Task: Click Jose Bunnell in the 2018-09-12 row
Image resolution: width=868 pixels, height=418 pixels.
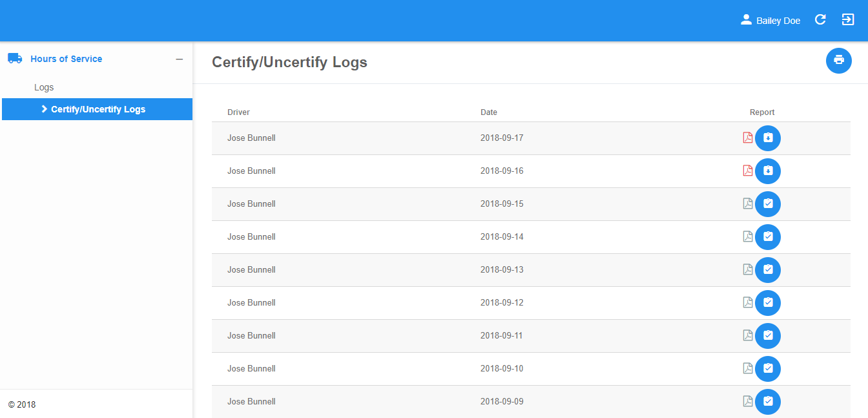Action: [x=251, y=302]
